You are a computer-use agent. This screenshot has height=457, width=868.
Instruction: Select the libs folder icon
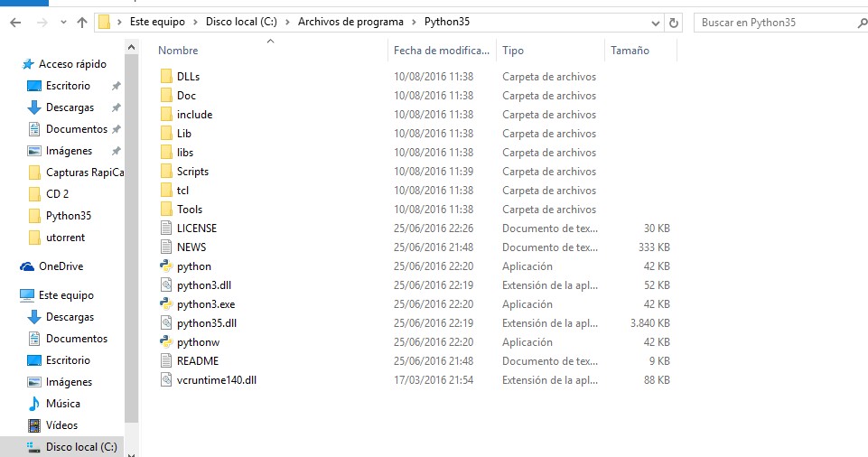point(166,152)
